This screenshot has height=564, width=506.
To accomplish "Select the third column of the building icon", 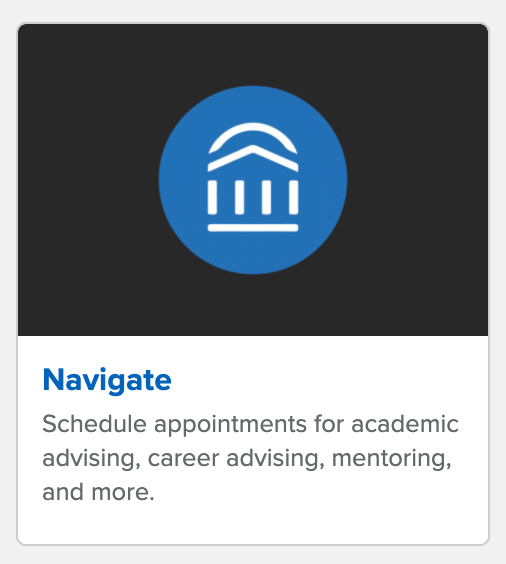I will (266, 197).
